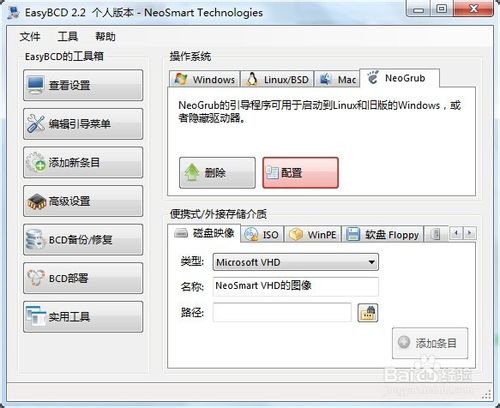Show previous storage tabs with left arrow
This screenshot has height=408, width=500.
tap(456, 233)
